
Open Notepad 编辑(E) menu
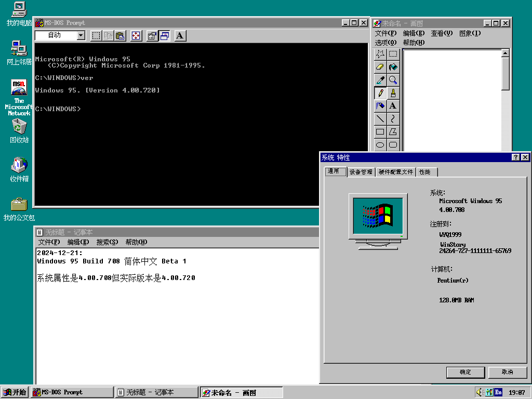[x=78, y=242]
